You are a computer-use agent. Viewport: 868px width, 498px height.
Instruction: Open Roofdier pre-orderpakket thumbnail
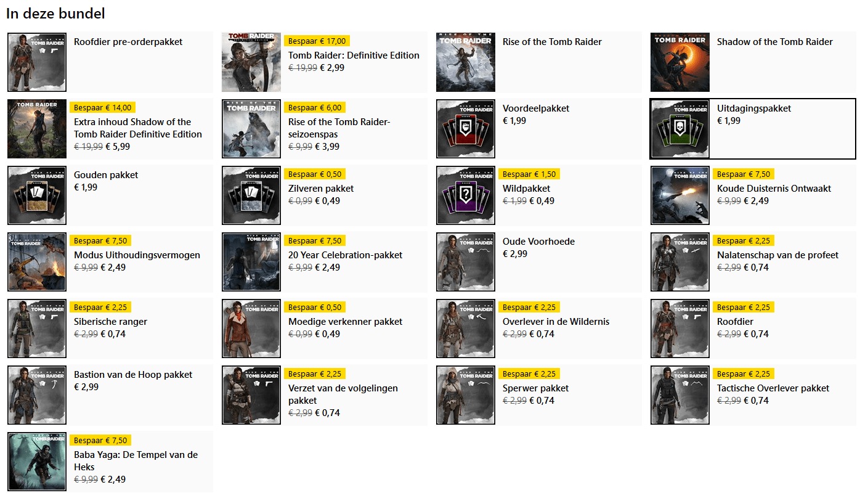click(x=37, y=62)
